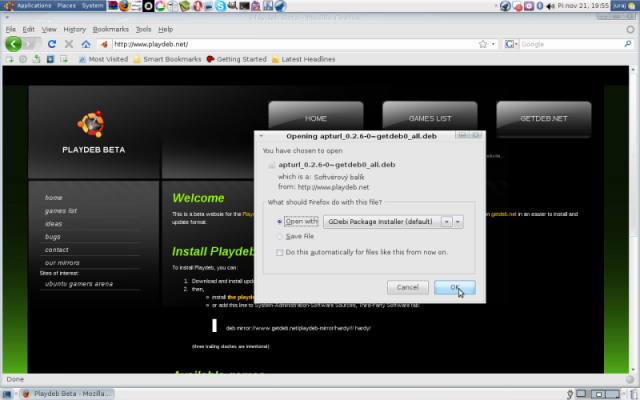This screenshot has width=640, height=400.
Task: Check Do this automatically for files like this
Action: click(x=280, y=253)
